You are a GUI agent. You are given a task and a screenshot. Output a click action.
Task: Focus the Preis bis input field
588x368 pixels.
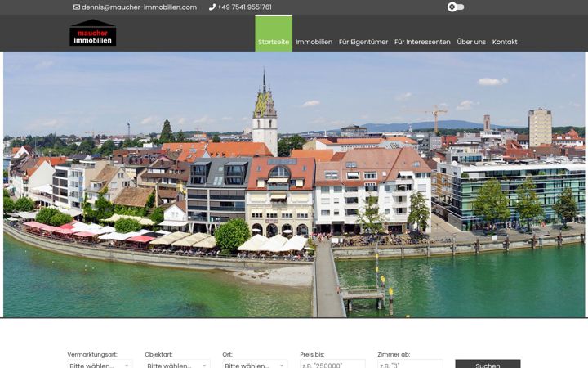(332, 364)
